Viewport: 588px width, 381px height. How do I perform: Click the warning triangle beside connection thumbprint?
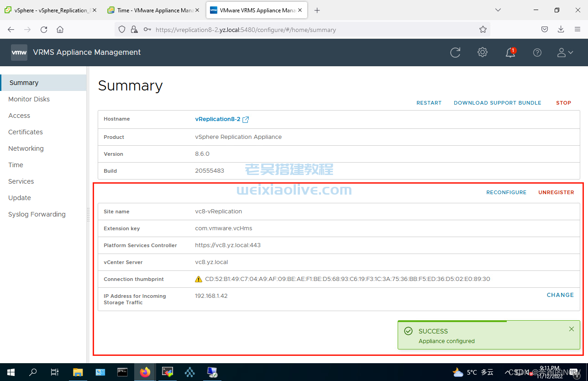pyautogui.click(x=199, y=279)
